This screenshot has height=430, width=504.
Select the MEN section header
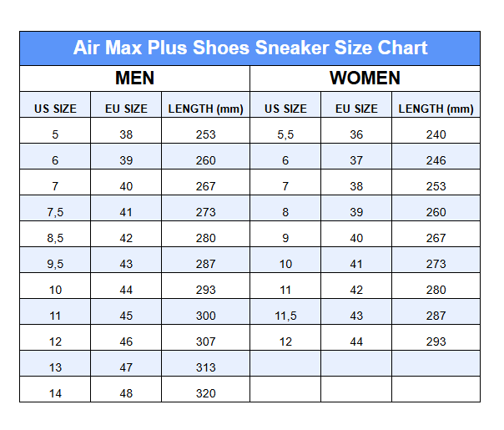[x=134, y=78]
